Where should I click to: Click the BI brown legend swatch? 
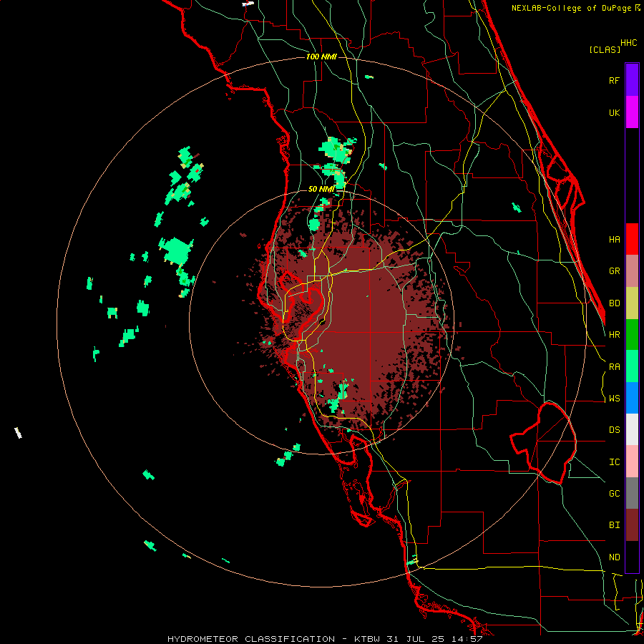tap(632, 525)
